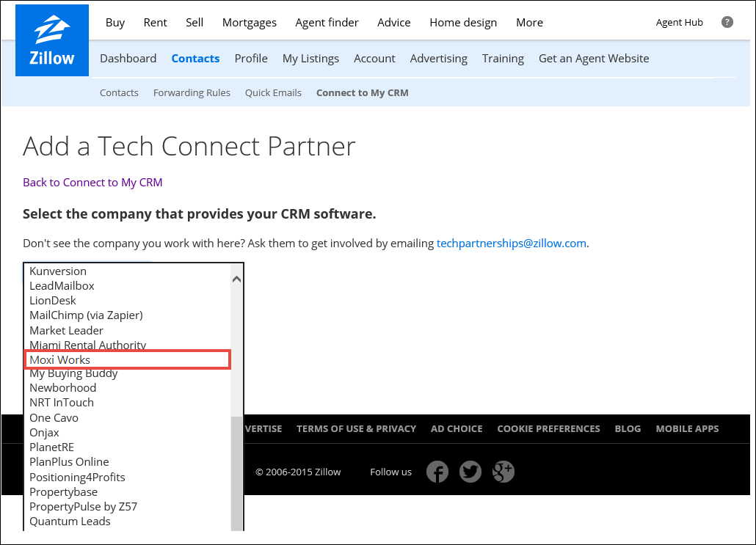
Task: Choose Quantum Leads from the list
Action: (x=128, y=522)
